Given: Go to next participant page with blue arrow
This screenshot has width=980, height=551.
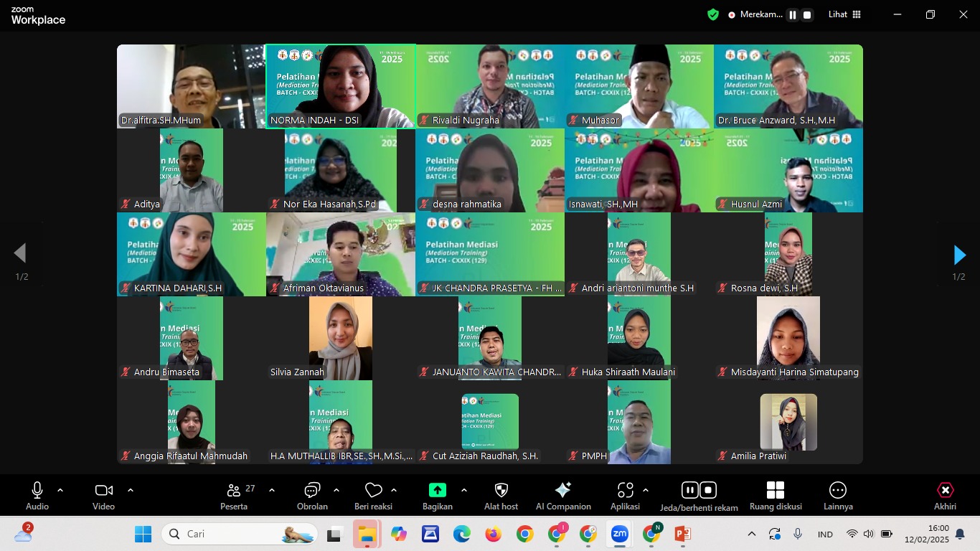Looking at the screenshot, I should click(959, 255).
